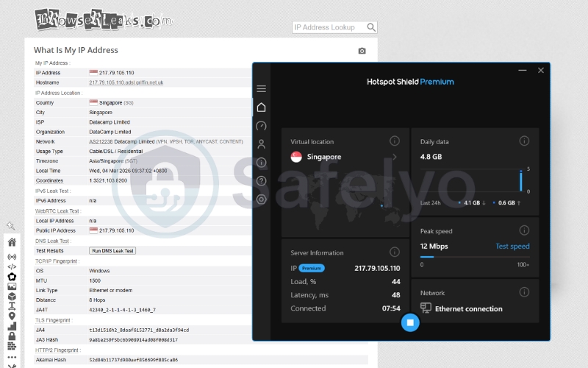The width and height of the screenshot is (588, 368).
Task: Open the Fonts text-width icon in left sidebar
Action: (x=12, y=306)
